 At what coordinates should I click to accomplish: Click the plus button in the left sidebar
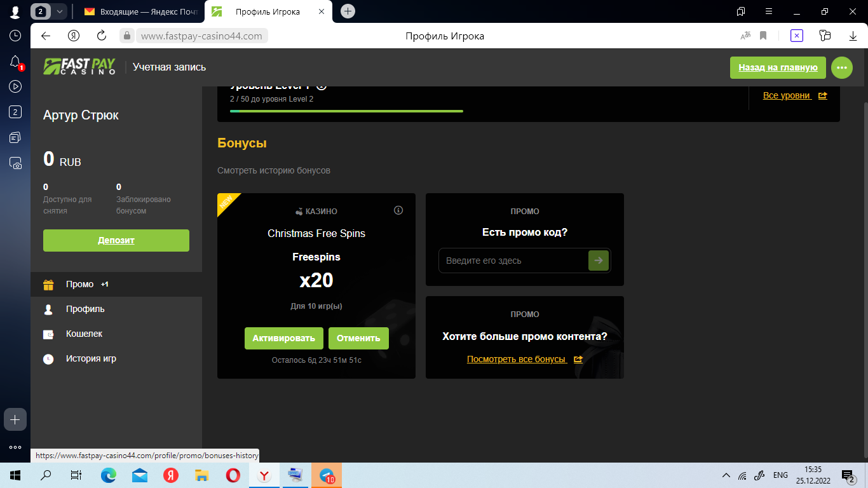[x=15, y=419]
